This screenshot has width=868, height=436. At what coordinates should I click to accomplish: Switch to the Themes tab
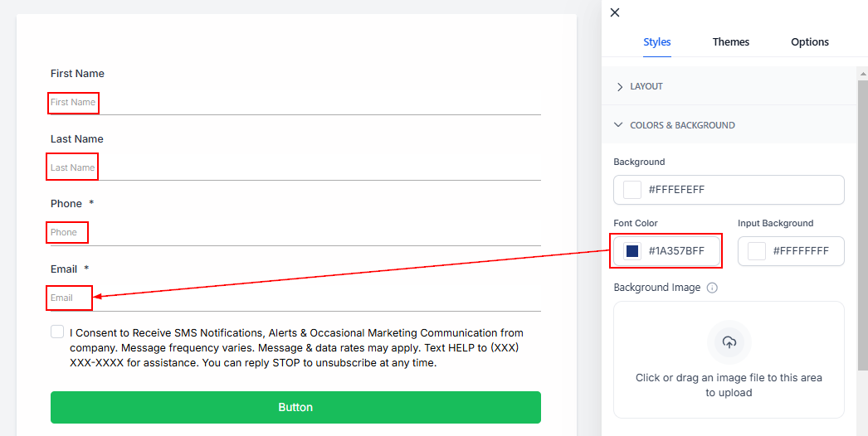730,42
